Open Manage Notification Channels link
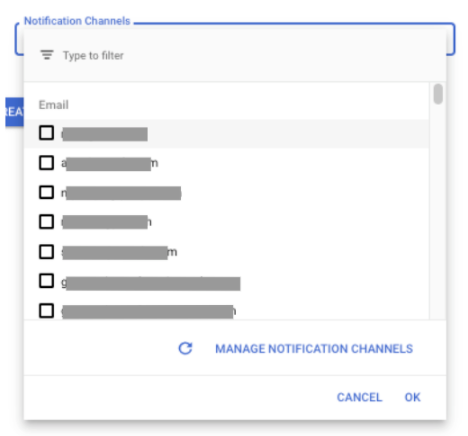Viewport: 468px width, 436px height. click(x=314, y=349)
